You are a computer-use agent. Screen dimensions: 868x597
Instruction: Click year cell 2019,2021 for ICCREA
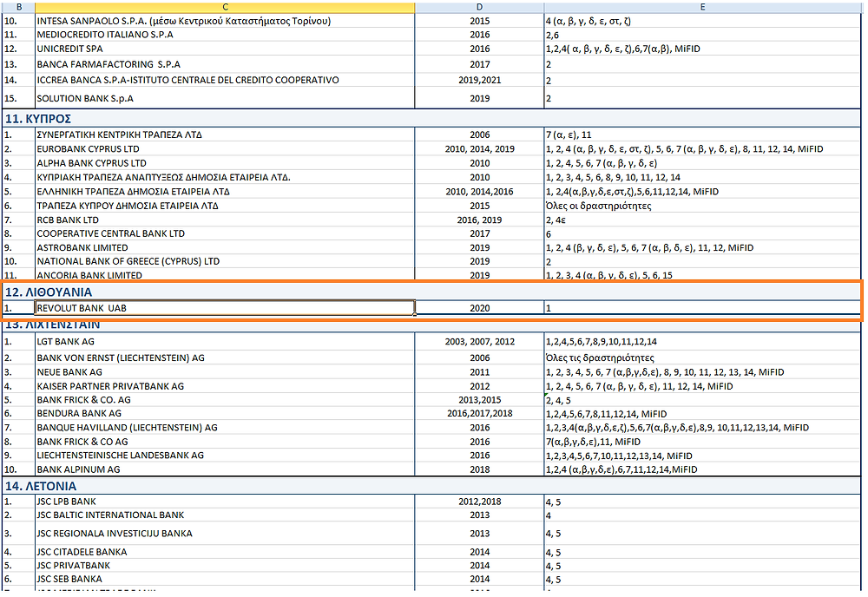pyautogui.click(x=479, y=80)
